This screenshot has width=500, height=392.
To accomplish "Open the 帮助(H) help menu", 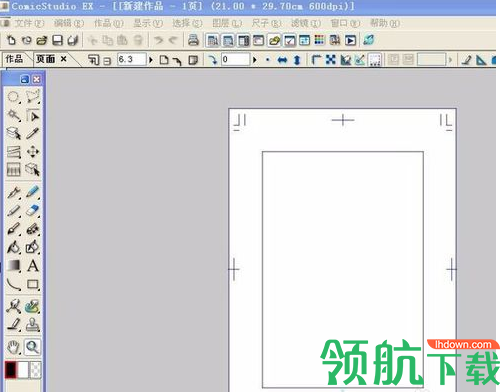I will [x=385, y=23].
